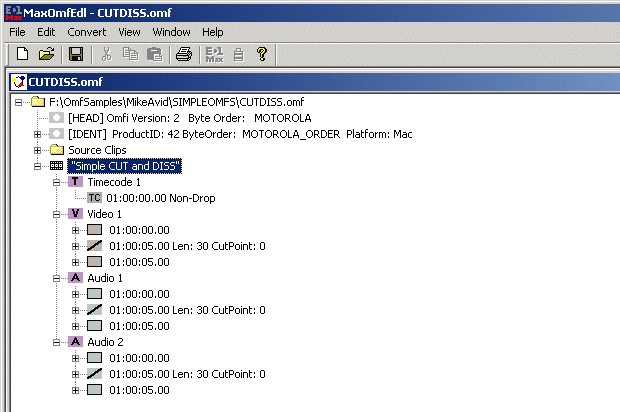Select the Audio 1 track label
This screenshot has height=412, width=620.
tap(105, 278)
